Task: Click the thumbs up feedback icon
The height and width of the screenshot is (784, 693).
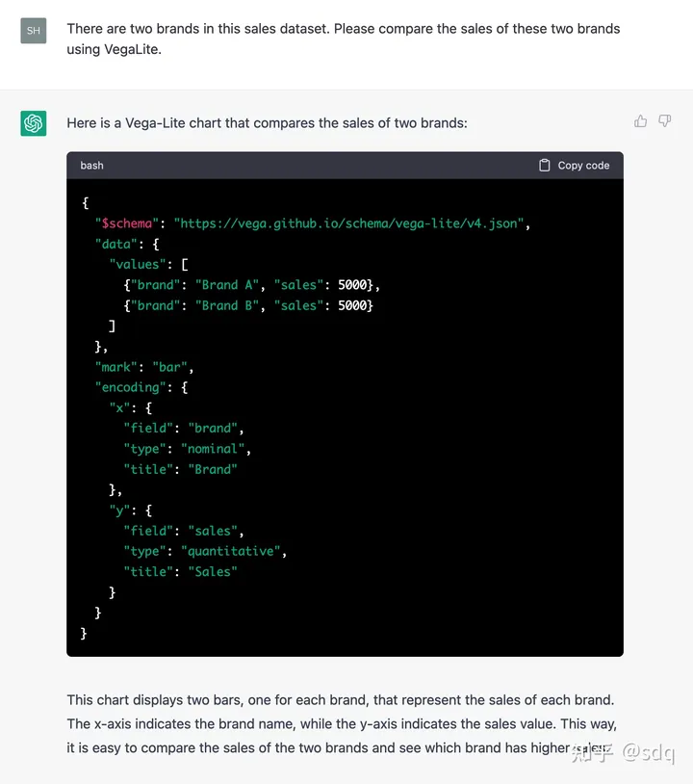Action: pyautogui.click(x=640, y=121)
